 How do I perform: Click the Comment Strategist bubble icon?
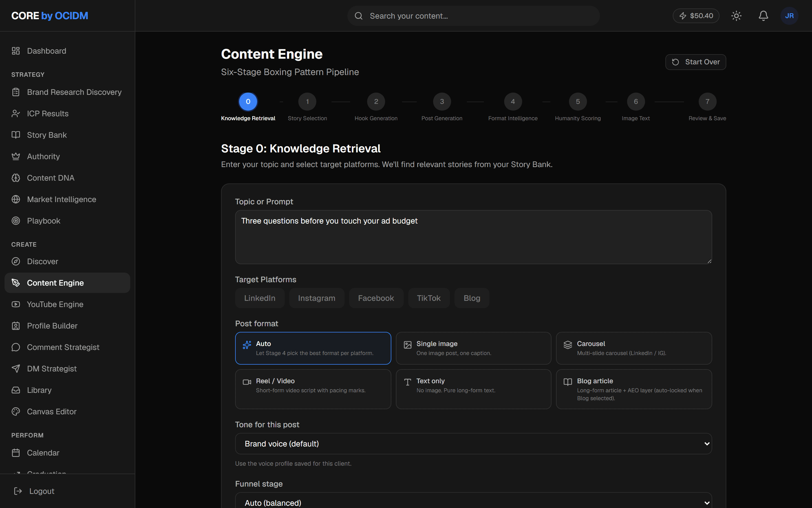tap(16, 347)
